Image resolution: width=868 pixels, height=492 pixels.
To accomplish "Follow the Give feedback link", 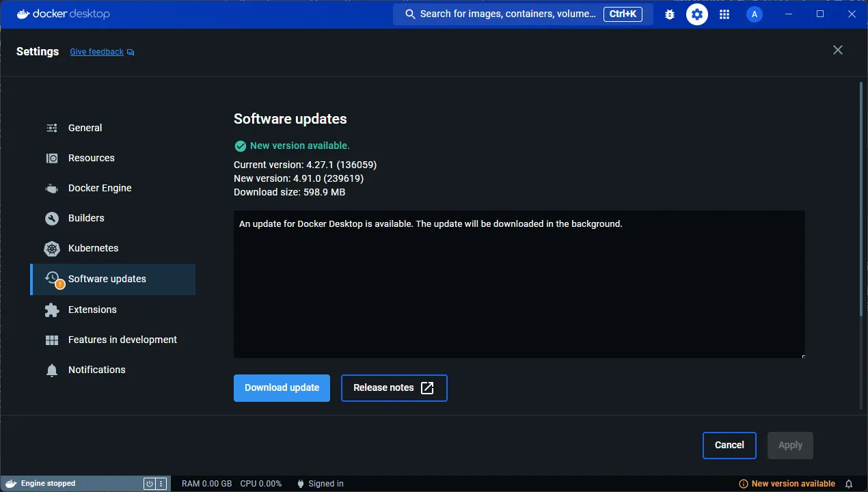I will point(97,52).
